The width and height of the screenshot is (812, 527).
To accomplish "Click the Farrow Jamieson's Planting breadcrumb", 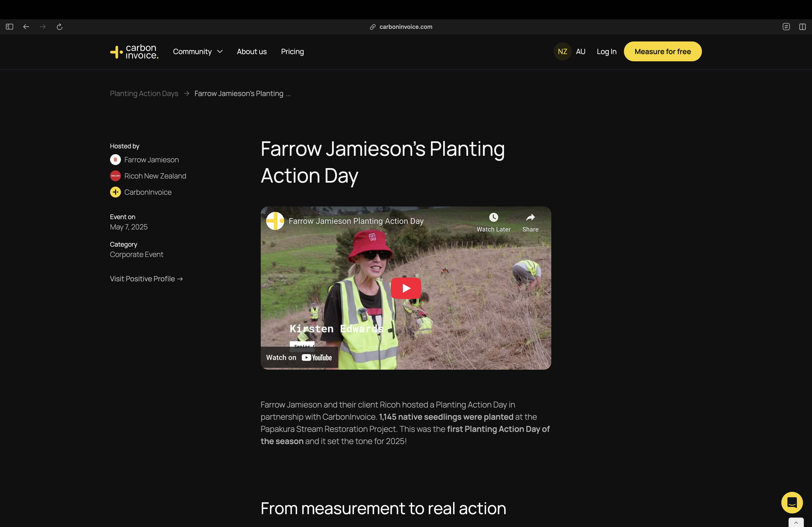I will tap(242, 93).
